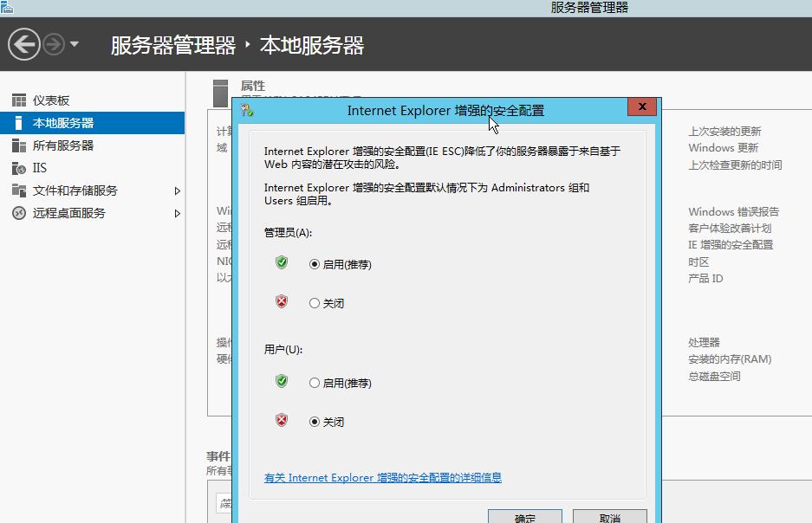Viewport: 812px width, 523px height.
Task: Open navigation history dropdown arrow
Action: pos(74,44)
